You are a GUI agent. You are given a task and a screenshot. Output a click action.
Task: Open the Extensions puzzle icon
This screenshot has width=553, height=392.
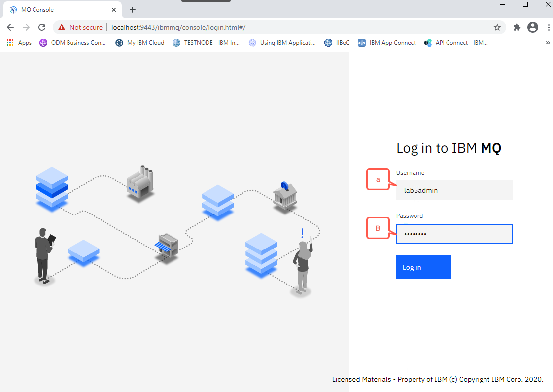[517, 27]
